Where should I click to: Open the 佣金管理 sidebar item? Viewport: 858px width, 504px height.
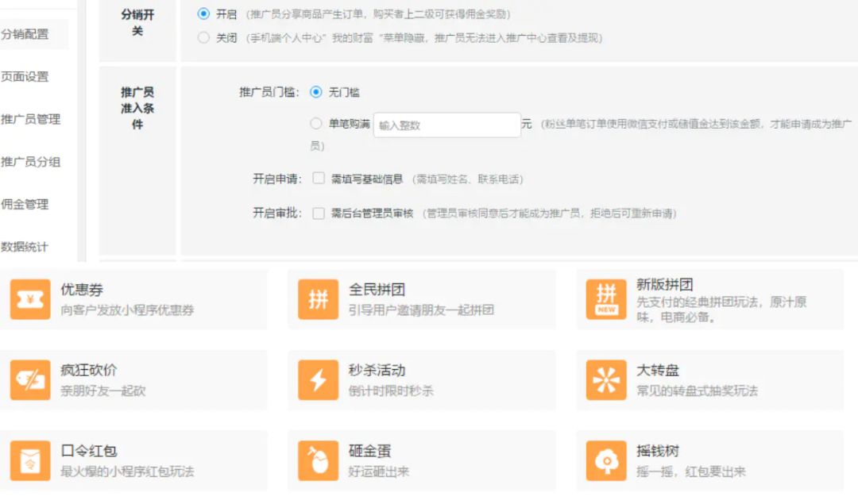pos(25,205)
